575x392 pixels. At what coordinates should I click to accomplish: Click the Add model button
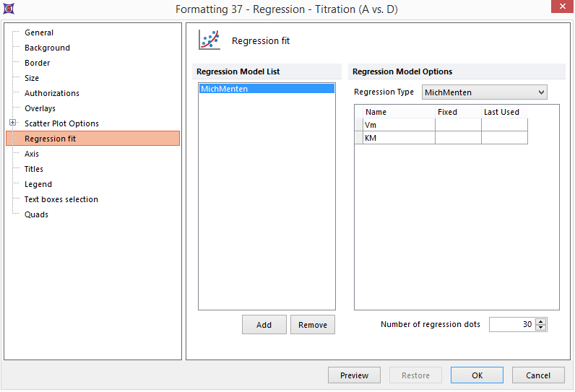[x=264, y=325]
